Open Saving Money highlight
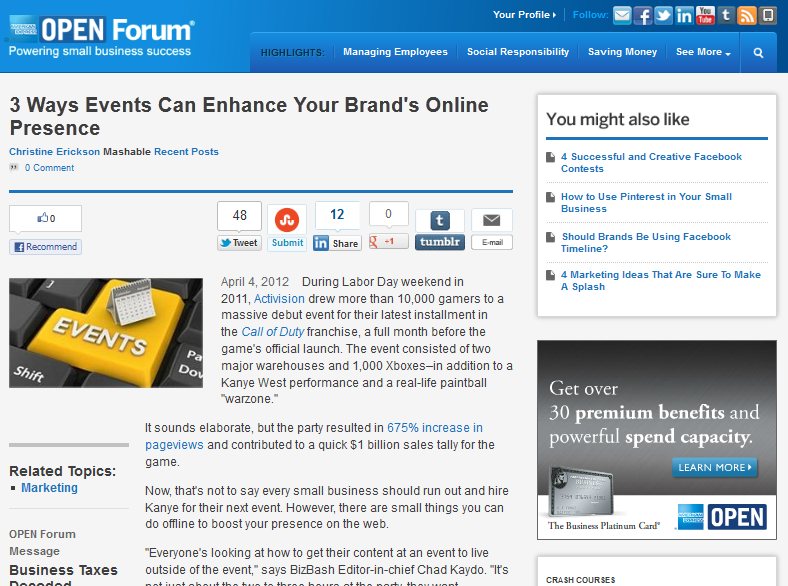The image size is (788, 586). [622, 52]
